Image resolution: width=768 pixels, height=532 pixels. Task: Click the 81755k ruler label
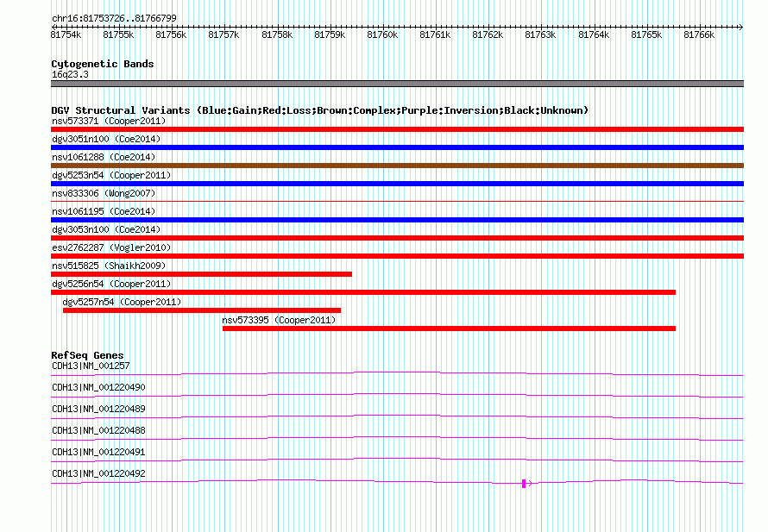coord(118,34)
